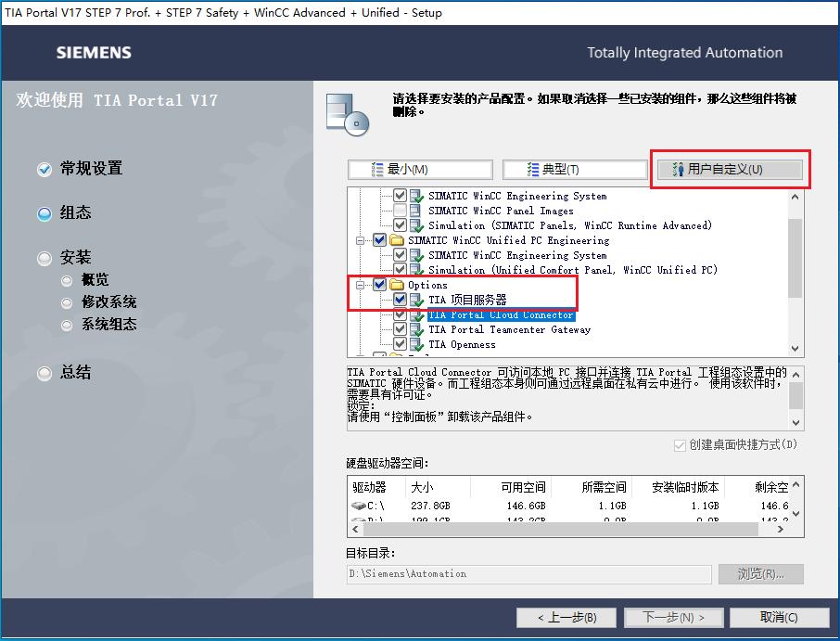Click the product icon of TIA Portal Cloud Connector
This screenshot has height=641, width=840.
click(x=417, y=314)
